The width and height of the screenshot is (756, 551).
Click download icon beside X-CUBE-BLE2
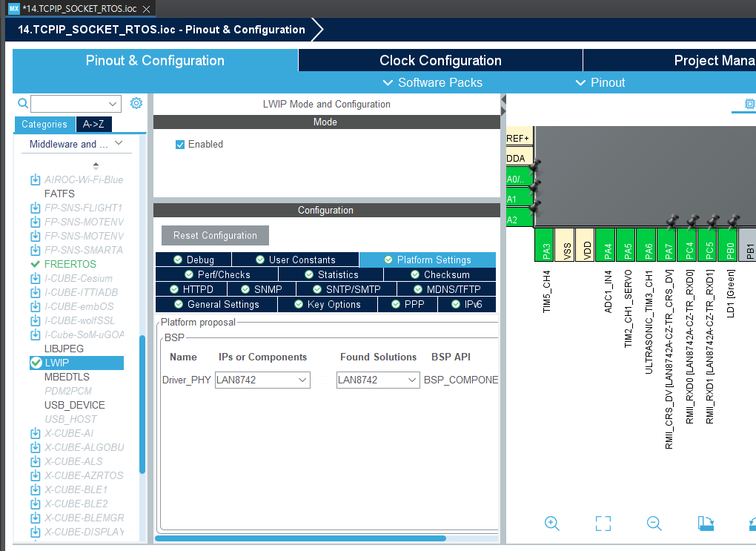coord(35,504)
